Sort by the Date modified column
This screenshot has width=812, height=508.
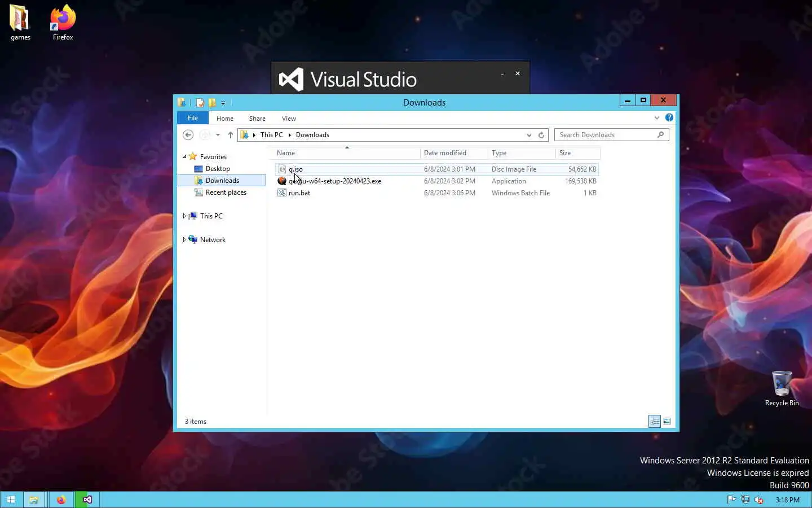(454, 153)
